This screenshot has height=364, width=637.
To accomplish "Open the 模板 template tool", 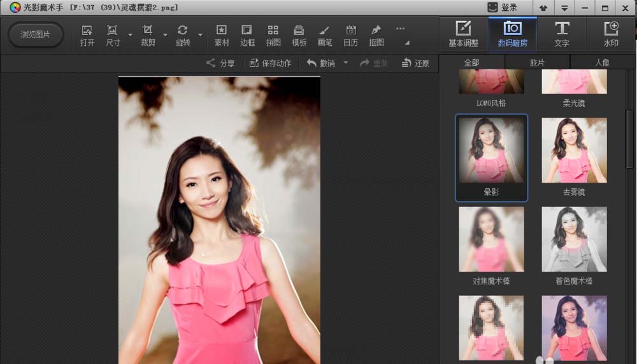I will click(x=299, y=35).
